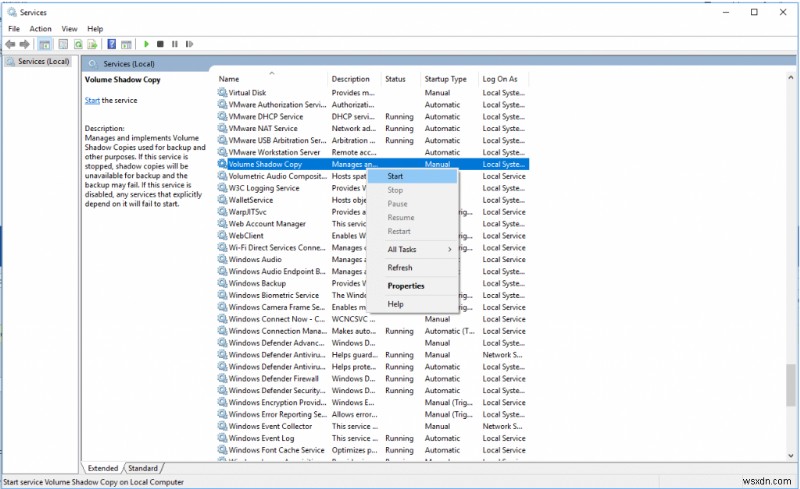Click the gear icon beside Windows Event Log
800x489 pixels.
point(222,438)
